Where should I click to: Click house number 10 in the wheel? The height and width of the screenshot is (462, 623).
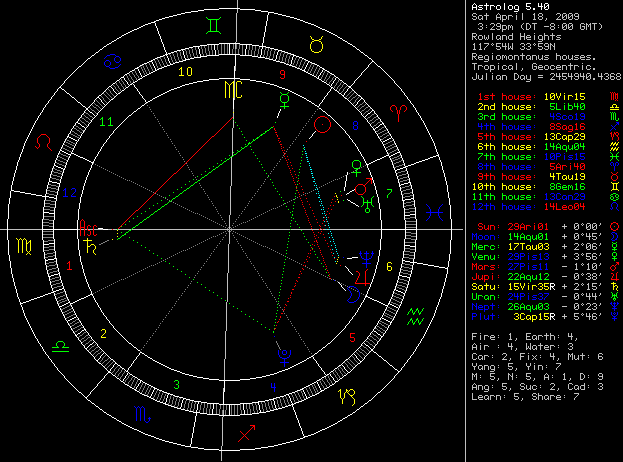[x=184, y=72]
